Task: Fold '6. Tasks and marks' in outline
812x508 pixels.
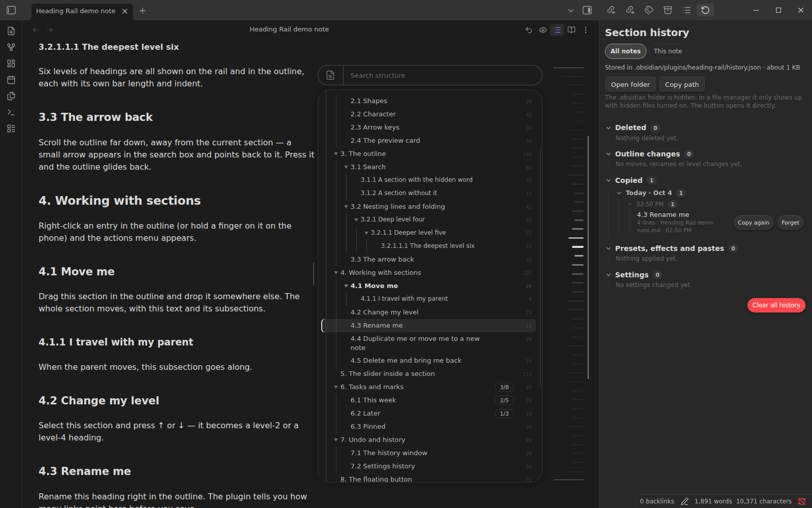Action: click(336, 387)
